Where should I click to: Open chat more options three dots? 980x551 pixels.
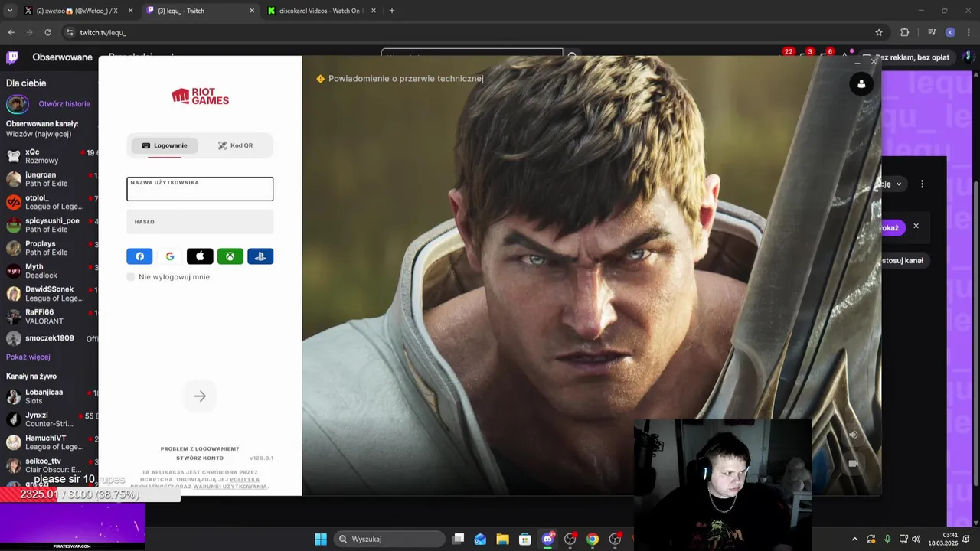click(x=922, y=184)
